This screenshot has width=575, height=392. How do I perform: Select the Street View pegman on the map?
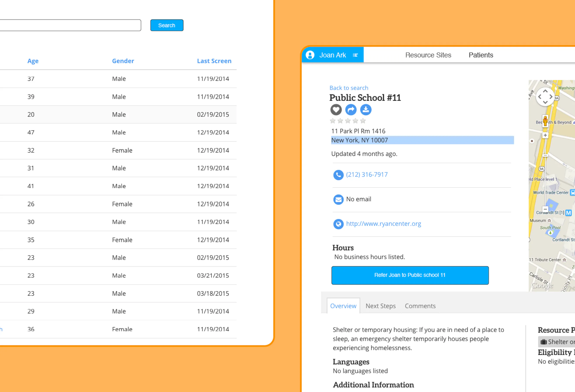545,121
